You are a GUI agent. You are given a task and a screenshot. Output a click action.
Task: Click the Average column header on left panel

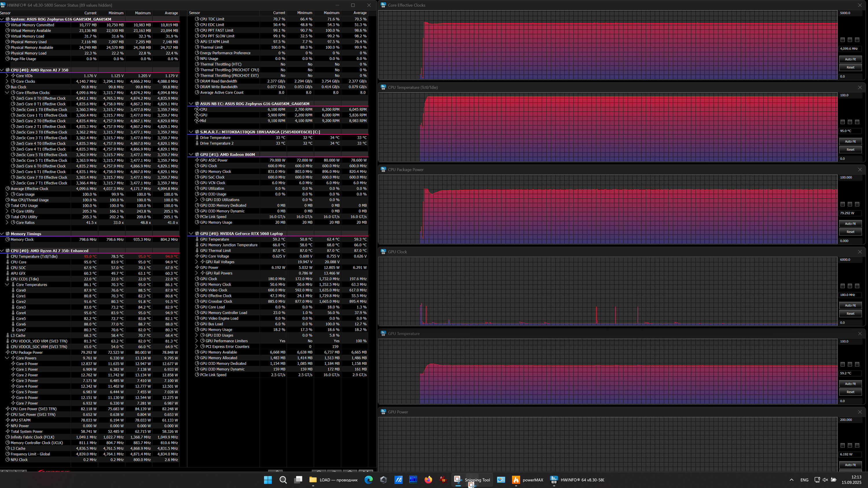[171, 13]
